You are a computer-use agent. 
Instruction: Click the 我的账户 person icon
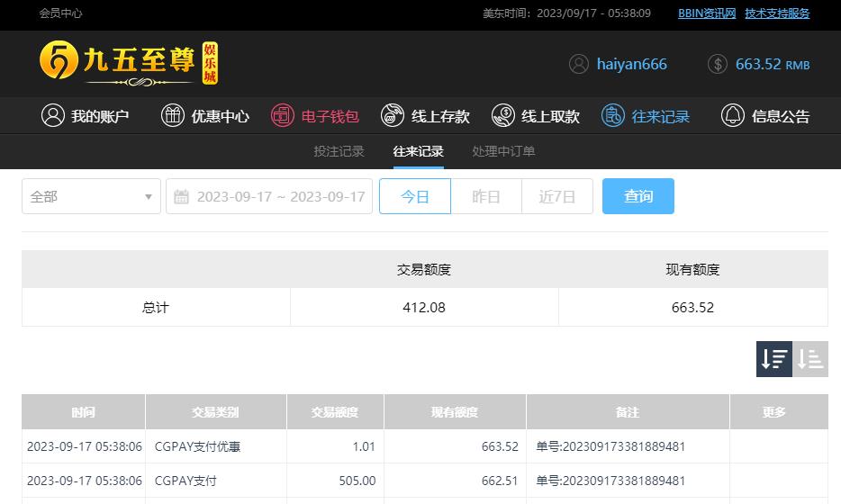(x=52, y=115)
